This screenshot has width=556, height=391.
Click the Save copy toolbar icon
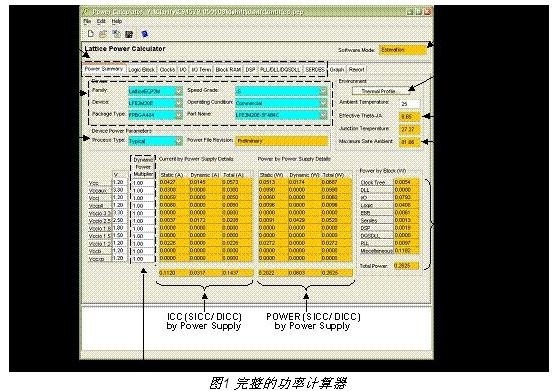coord(116,34)
